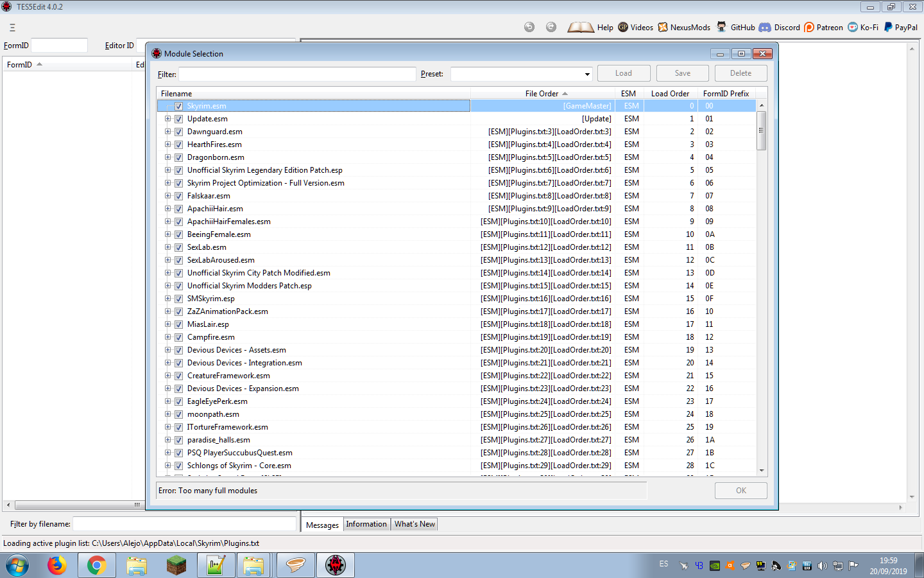This screenshot has height=578, width=924.
Task: Expand the EagleEyePerk.esm node
Action: [x=167, y=401]
